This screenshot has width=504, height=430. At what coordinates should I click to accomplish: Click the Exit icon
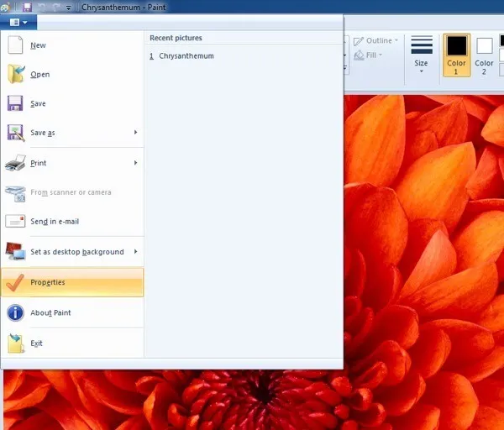pos(15,343)
